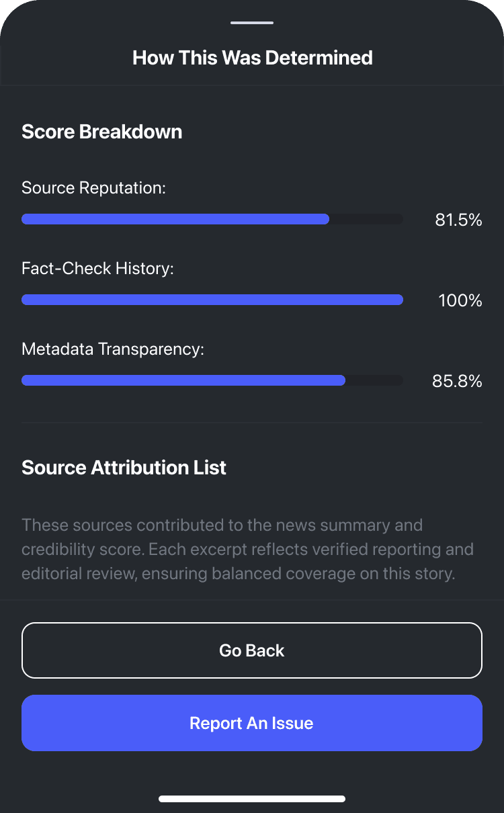Click the "How This Was Determined" title
Viewport: 504px width, 813px height.
pyautogui.click(x=252, y=58)
